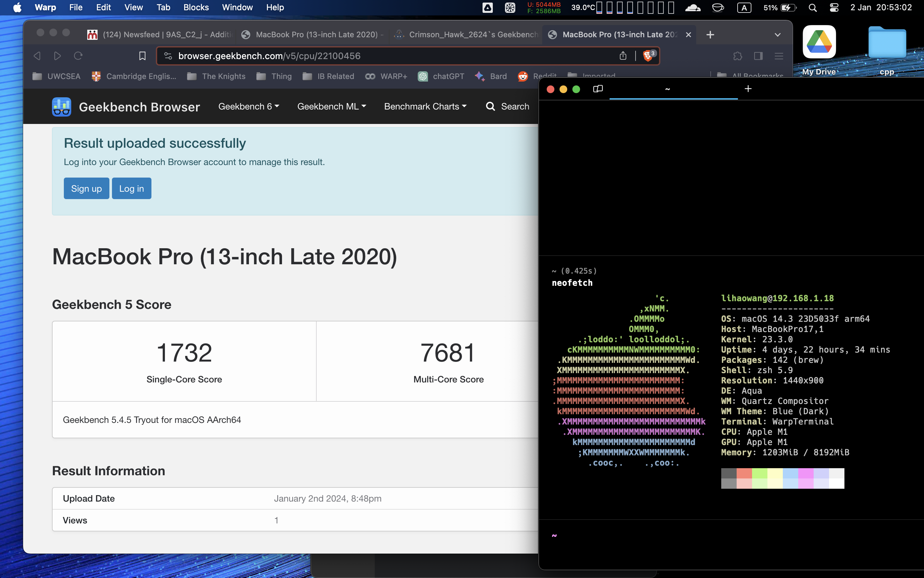The width and height of the screenshot is (924, 578).
Task: Click the site settings icon in address bar
Action: click(x=168, y=56)
